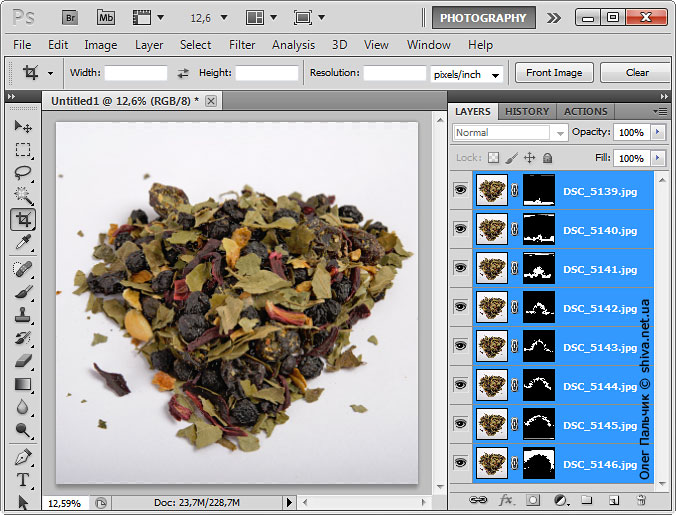The height and width of the screenshot is (515, 676).
Task: Click the Front Image button
Action: [x=554, y=73]
